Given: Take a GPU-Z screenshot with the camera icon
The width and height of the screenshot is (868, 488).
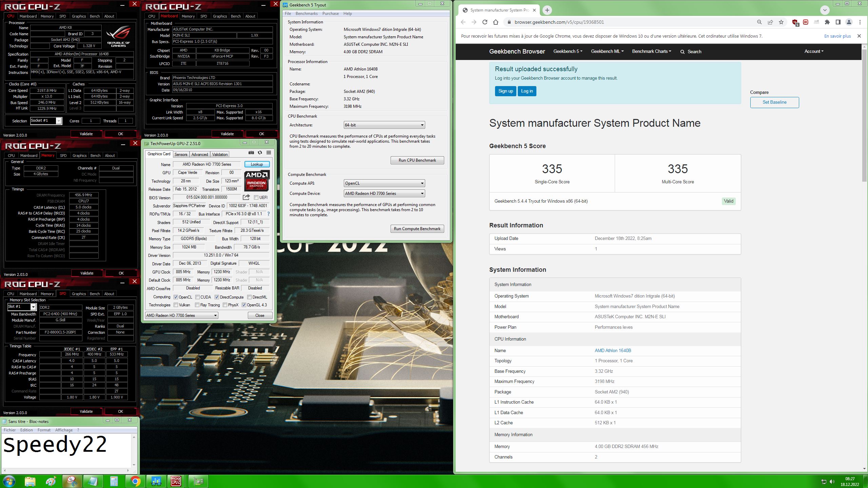Looking at the screenshot, I should point(251,153).
